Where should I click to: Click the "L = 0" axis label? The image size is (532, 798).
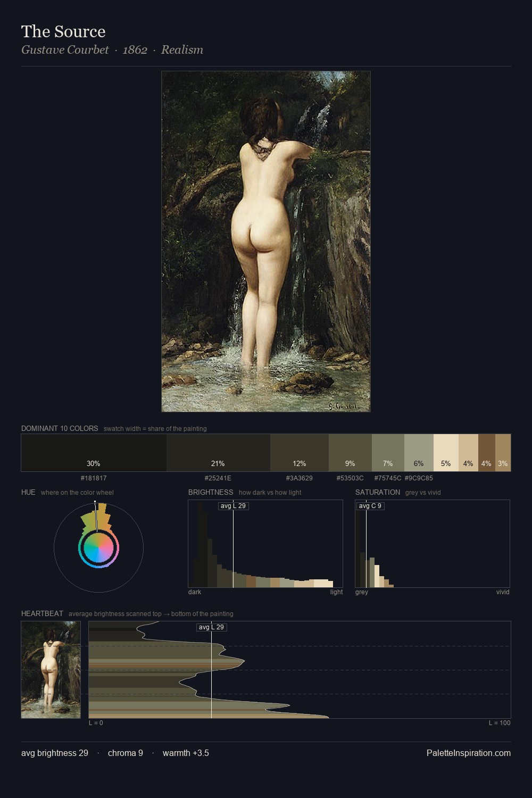tap(96, 723)
